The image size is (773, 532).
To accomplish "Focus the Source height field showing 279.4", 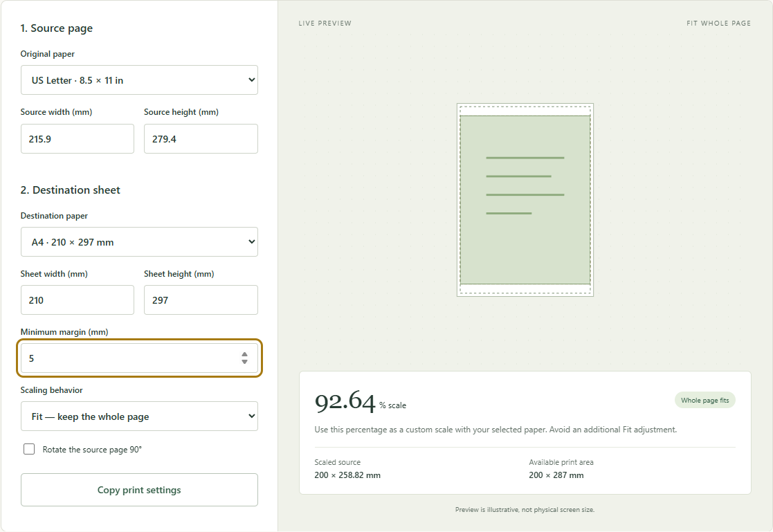I will click(201, 138).
